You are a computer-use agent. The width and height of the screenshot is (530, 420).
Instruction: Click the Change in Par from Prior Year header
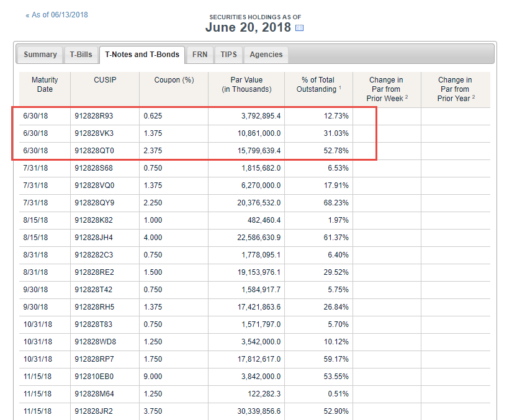click(454, 89)
